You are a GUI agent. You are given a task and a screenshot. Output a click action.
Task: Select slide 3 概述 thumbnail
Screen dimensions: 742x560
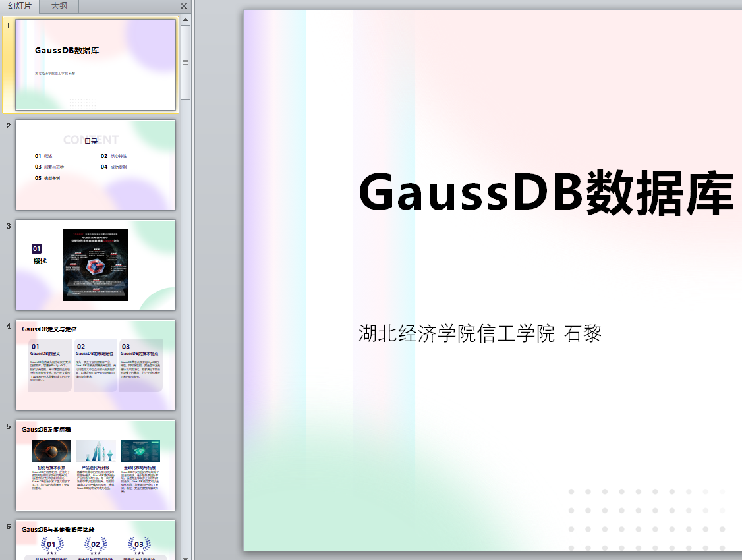[96, 265]
